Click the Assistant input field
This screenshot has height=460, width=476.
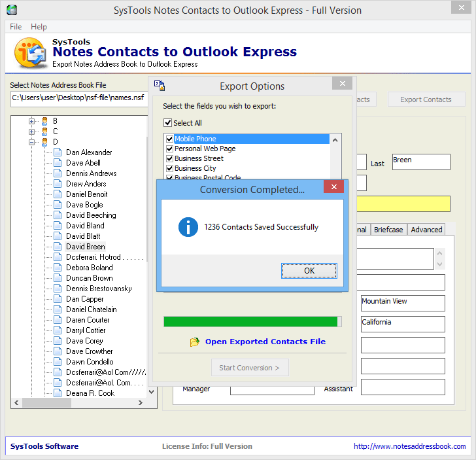click(403, 387)
